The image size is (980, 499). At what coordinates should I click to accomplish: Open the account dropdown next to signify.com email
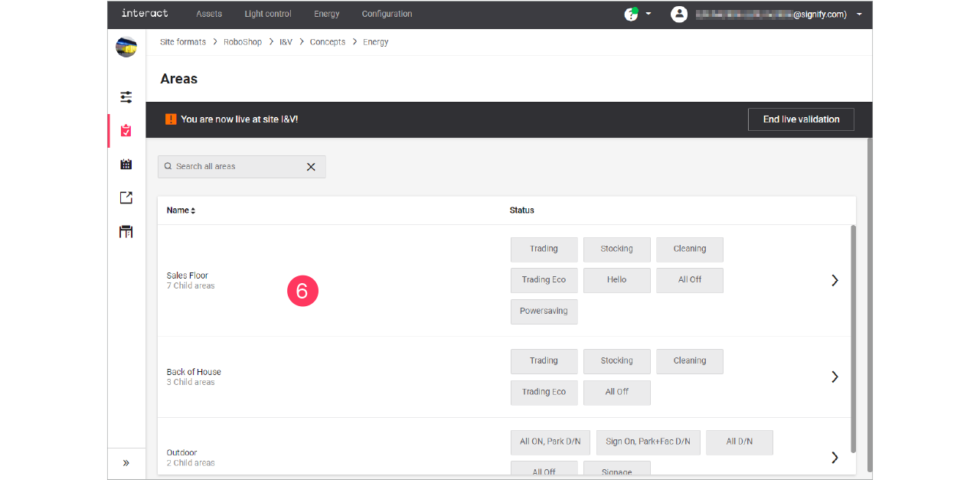point(859,14)
